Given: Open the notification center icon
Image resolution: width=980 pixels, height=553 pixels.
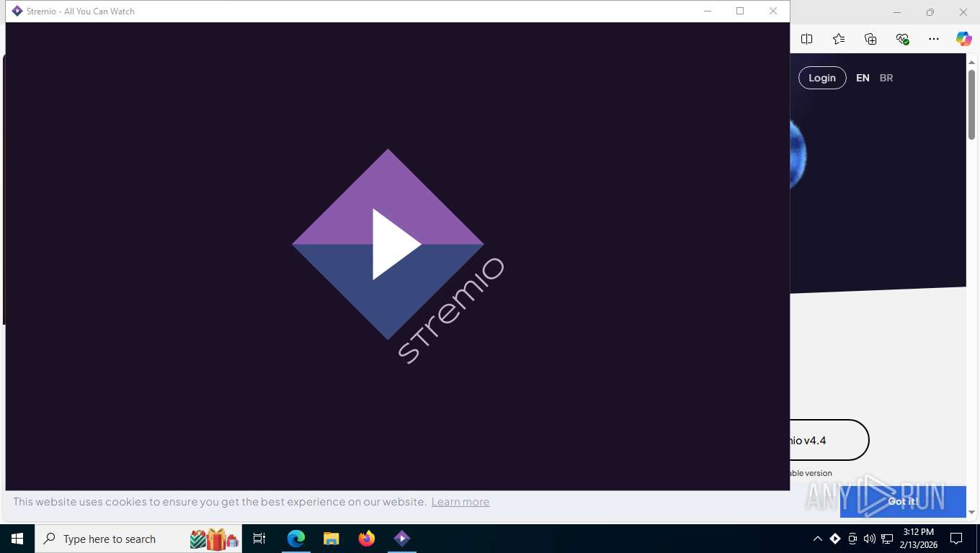Looking at the screenshot, I should point(956,539).
